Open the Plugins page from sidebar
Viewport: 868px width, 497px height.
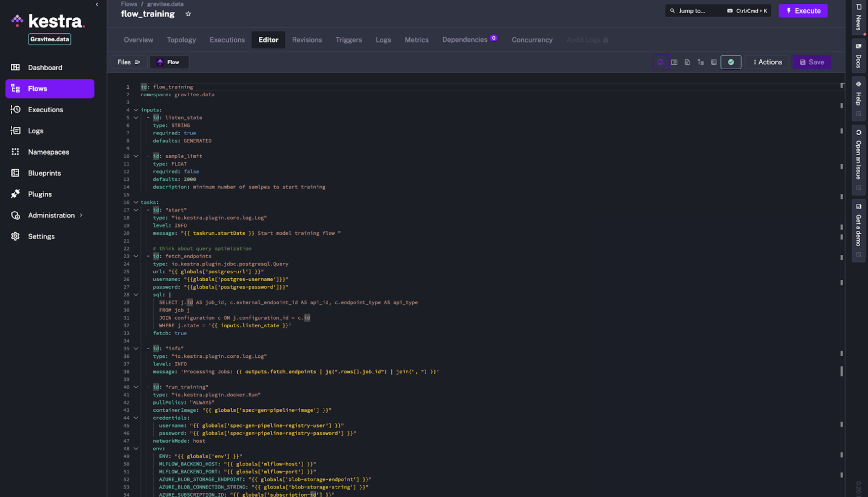(40, 194)
